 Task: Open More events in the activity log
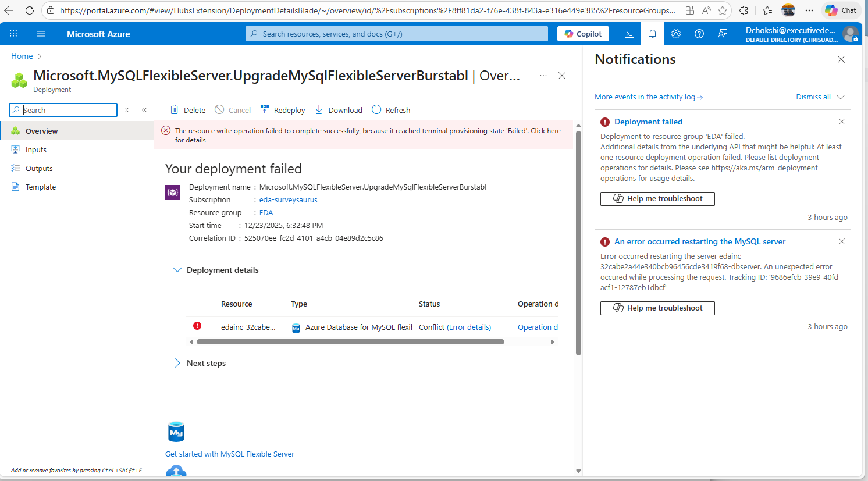pyautogui.click(x=649, y=97)
